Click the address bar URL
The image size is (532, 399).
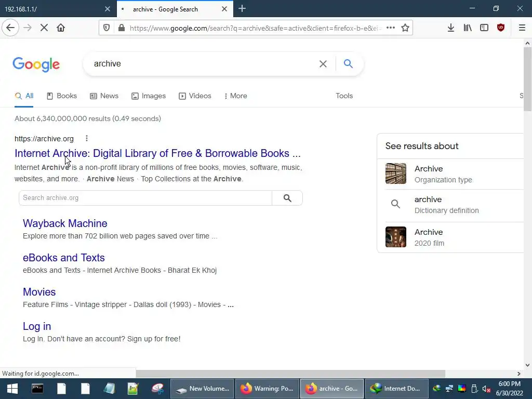255,28
